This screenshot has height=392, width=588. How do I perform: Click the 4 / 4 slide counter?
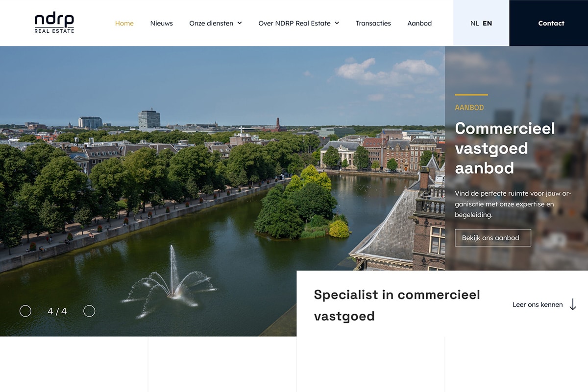tap(57, 311)
